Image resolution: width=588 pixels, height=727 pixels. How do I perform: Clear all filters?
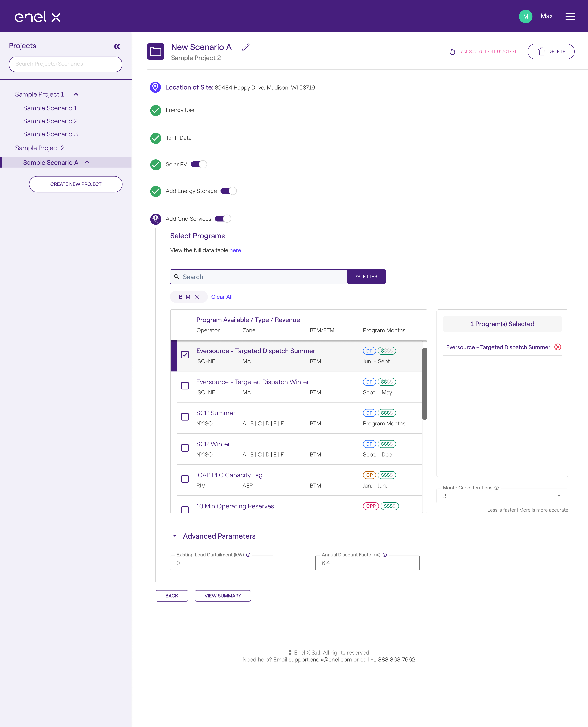pos(222,297)
